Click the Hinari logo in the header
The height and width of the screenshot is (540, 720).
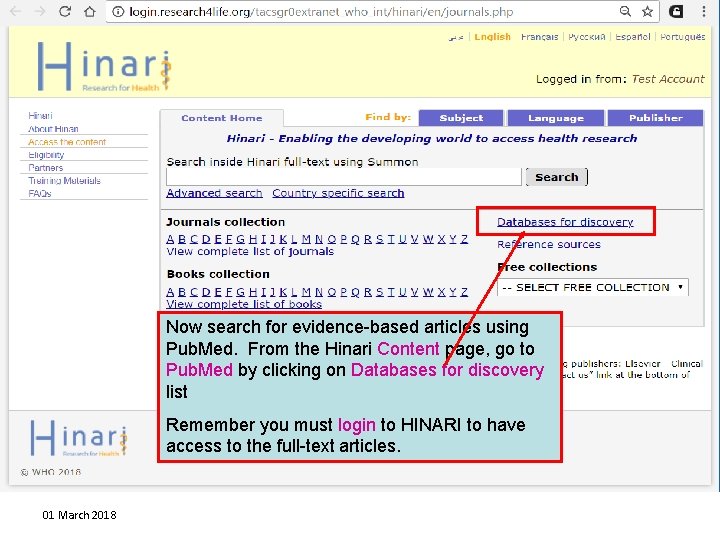[x=104, y=66]
